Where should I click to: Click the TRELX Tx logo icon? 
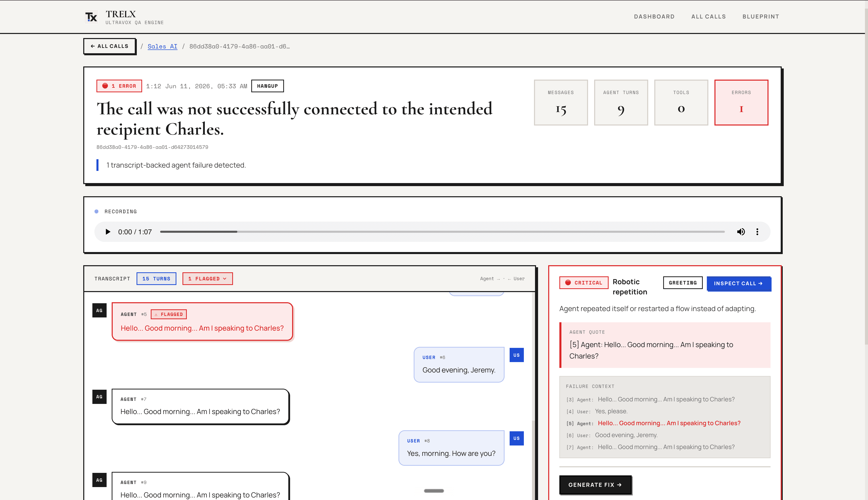click(x=91, y=17)
